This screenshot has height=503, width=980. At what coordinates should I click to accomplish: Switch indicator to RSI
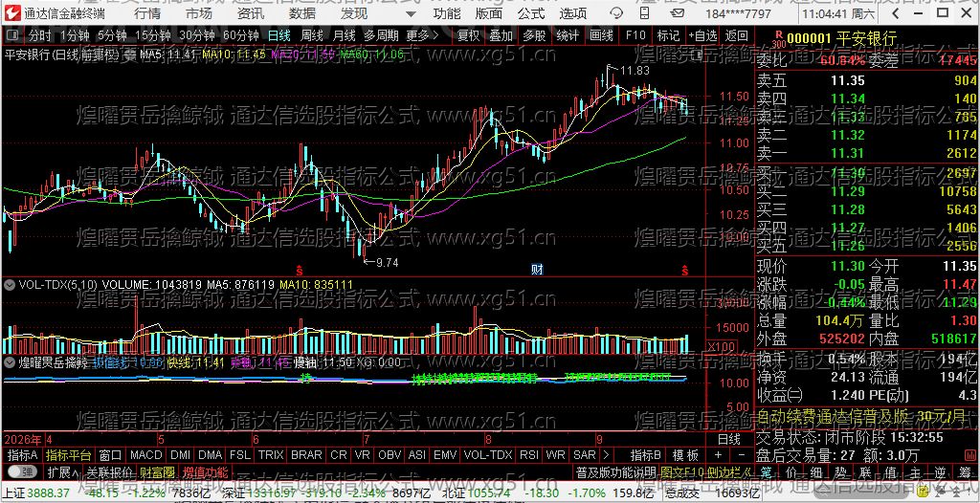[x=528, y=455]
